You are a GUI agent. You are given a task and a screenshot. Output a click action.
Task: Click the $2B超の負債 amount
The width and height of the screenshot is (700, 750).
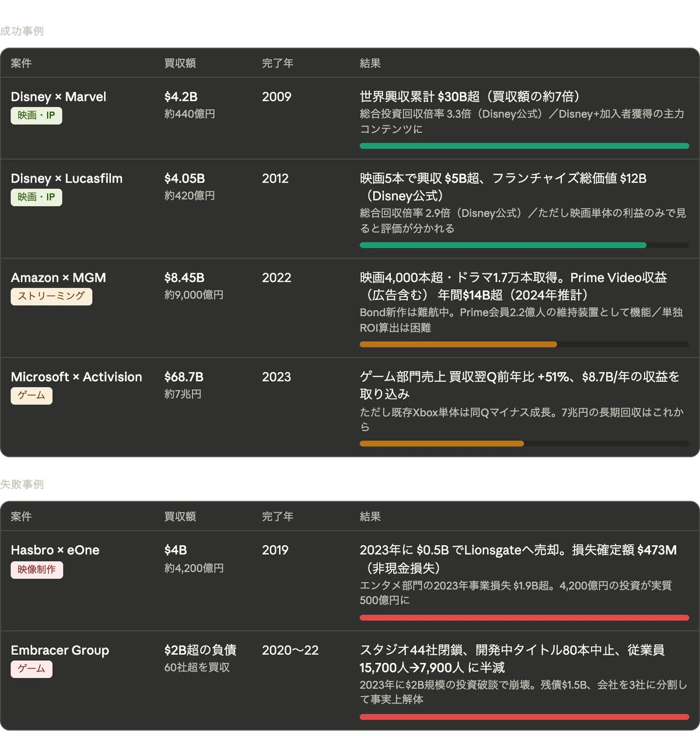pos(201,650)
